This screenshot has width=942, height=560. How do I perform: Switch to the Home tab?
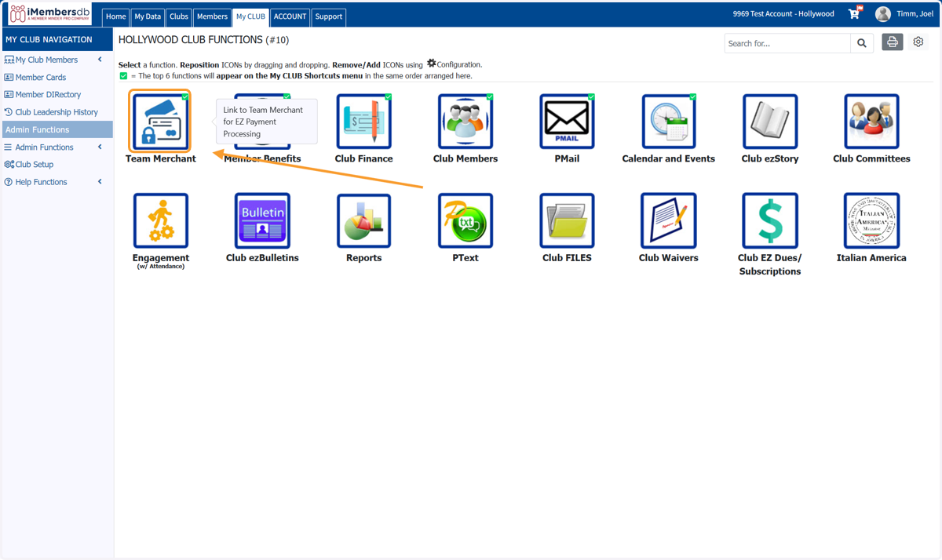click(x=116, y=16)
